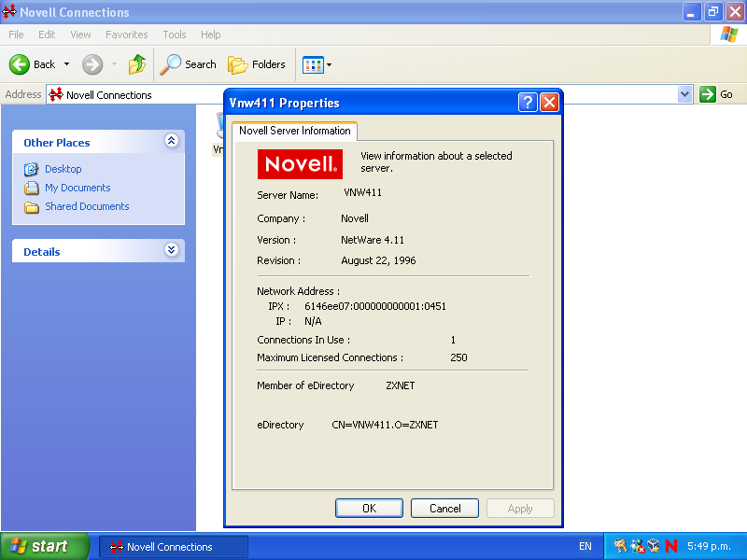This screenshot has height=560, width=747.
Task: Click the EN language indicator
Action: pos(585,546)
